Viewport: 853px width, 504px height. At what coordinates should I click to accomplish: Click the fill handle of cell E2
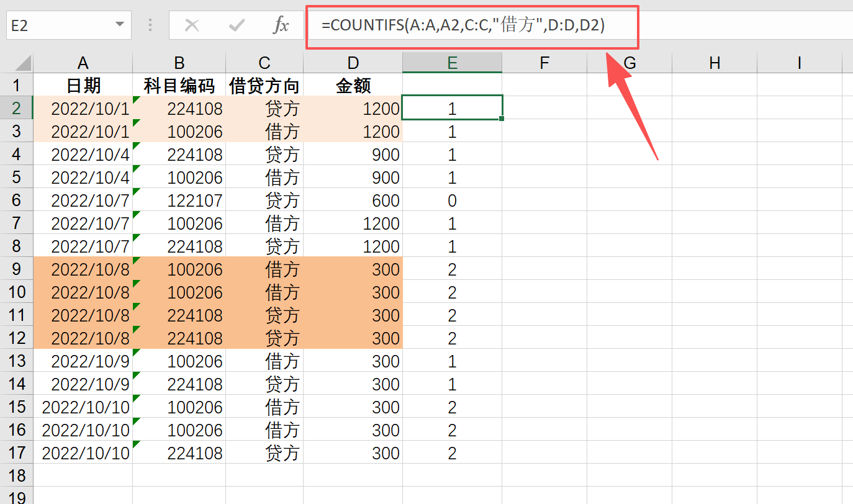click(502, 118)
